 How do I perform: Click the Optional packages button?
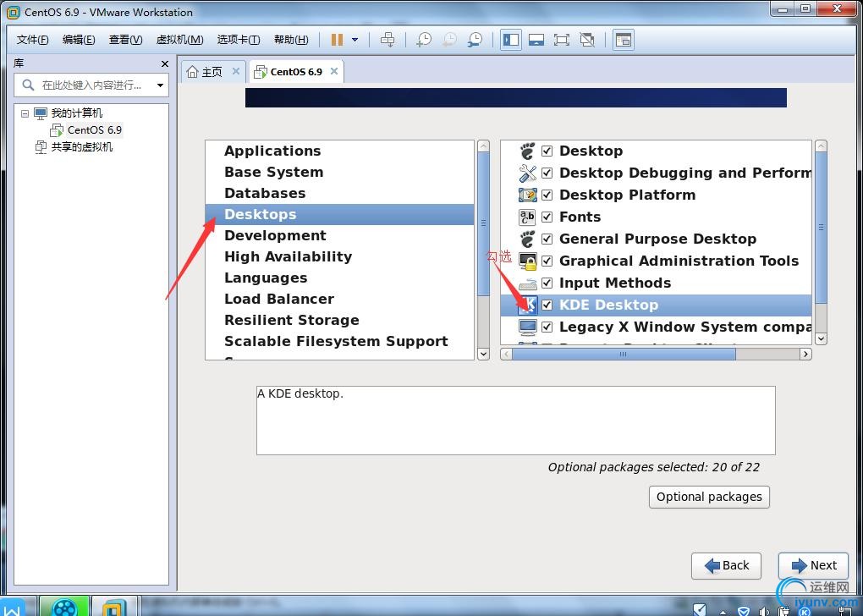(709, 497)
